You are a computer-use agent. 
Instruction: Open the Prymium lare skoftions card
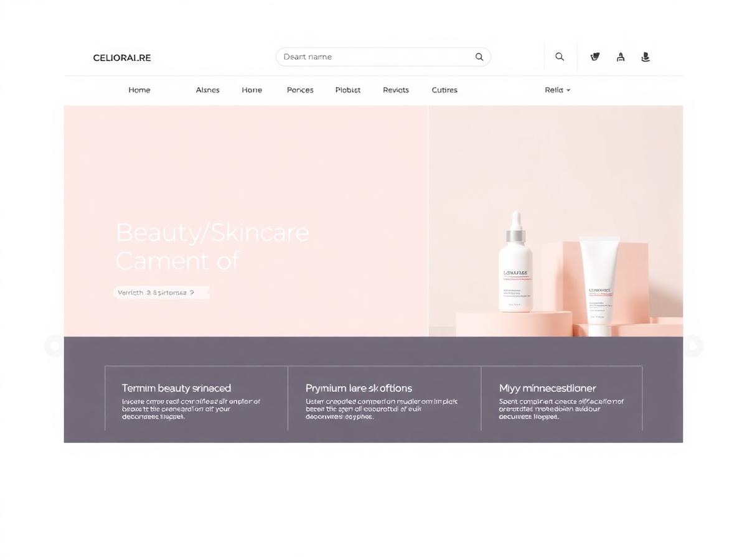(x=385, y=398)
